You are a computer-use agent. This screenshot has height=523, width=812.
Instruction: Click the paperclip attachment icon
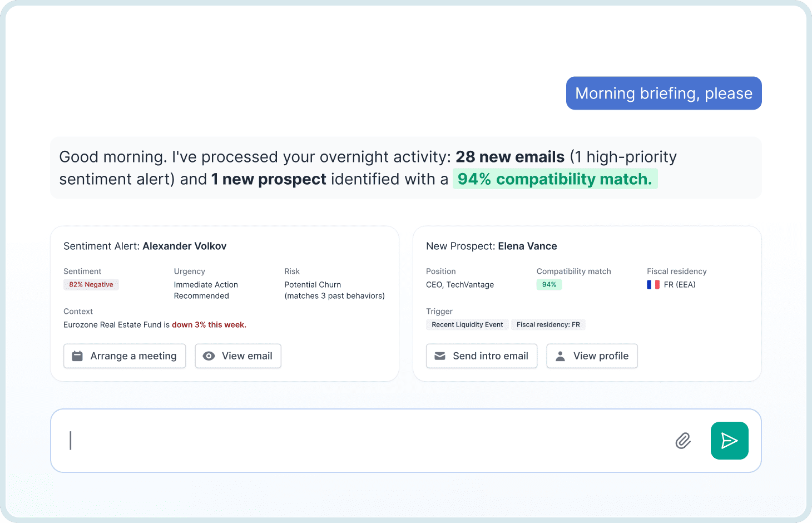coord(683,441)
